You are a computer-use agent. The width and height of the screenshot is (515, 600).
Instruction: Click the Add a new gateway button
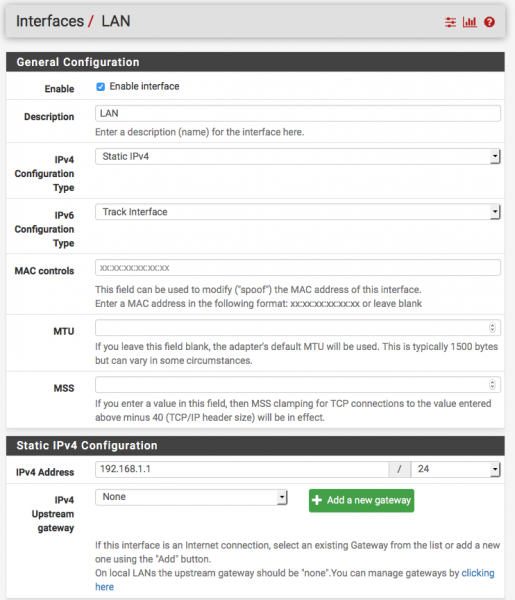pos(362,501)
